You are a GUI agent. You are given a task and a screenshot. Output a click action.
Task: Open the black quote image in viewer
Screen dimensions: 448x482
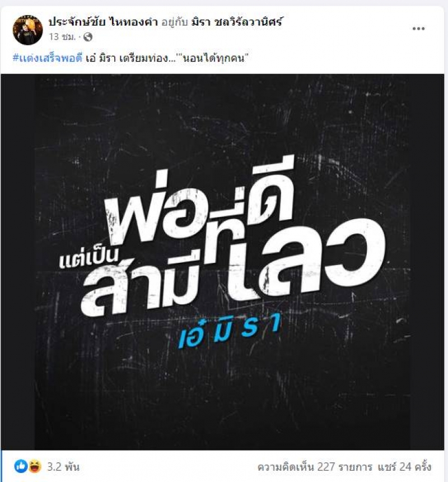(222, 262)
